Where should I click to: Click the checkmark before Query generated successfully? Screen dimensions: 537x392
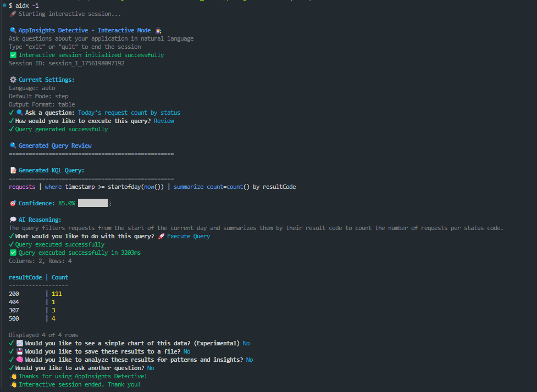pos(12,129)
